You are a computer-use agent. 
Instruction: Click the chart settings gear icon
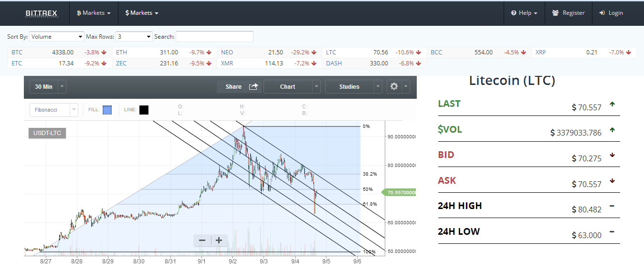394,86
